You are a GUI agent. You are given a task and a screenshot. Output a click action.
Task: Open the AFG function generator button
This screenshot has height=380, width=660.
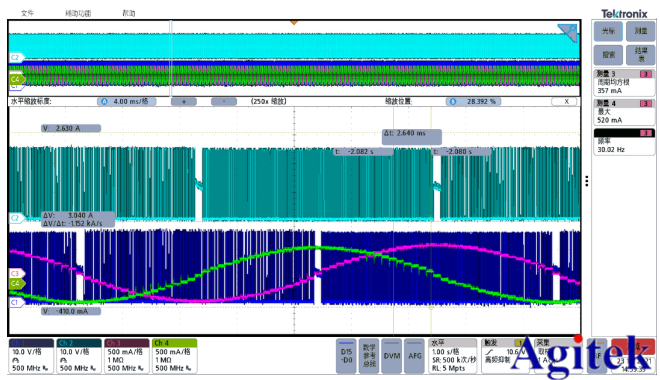click(x=415, y=356)
